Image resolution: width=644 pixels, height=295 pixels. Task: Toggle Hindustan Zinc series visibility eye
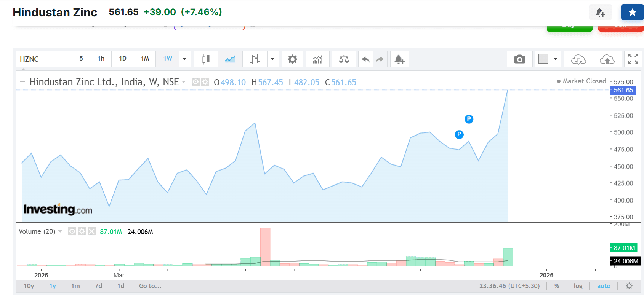click(x=195, y=82)
